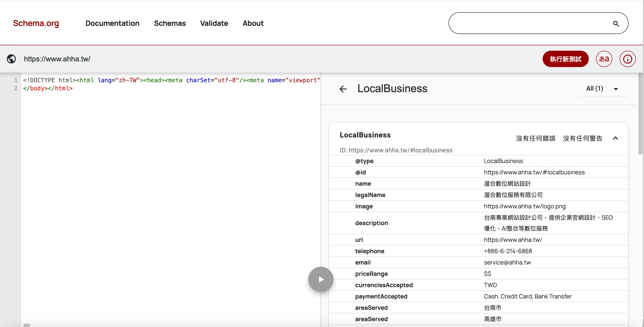Open the Documentation menu item
This screenshot has height=327, width=644.
click(112, 23)
